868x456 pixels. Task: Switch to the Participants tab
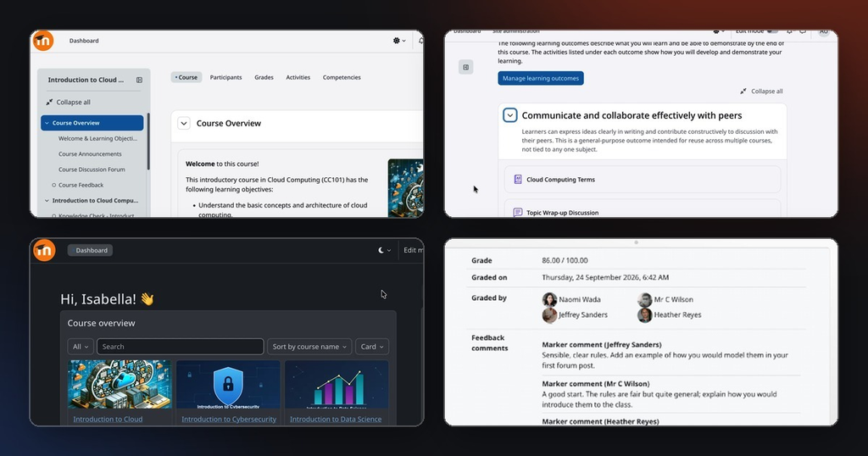225,77
